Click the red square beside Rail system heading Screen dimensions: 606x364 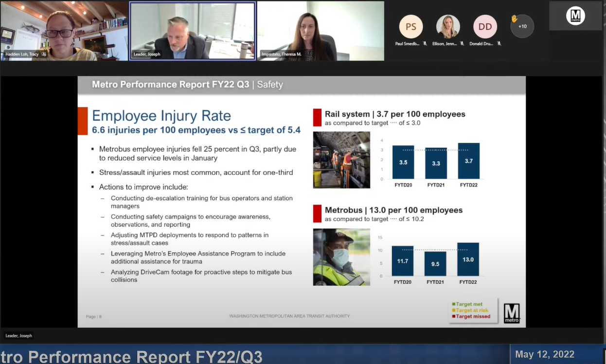(317, 118)
